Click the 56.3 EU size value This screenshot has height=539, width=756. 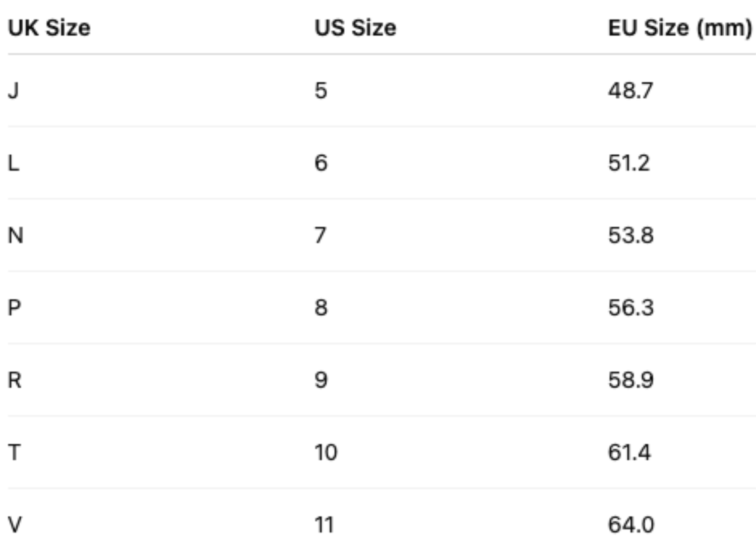pyautogui.click(x=631, y=308)
